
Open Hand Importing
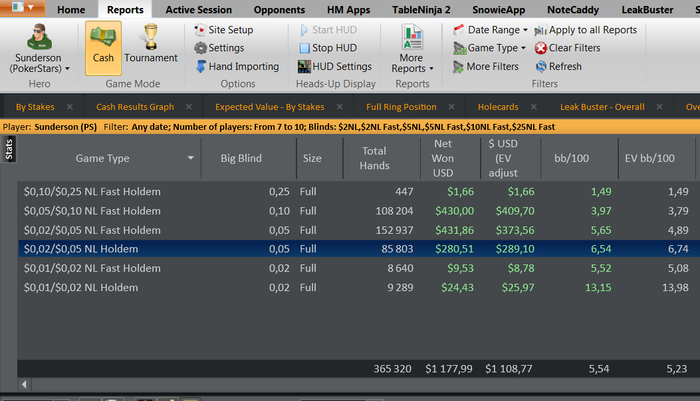pyautogui.click(x=237, y=67)
